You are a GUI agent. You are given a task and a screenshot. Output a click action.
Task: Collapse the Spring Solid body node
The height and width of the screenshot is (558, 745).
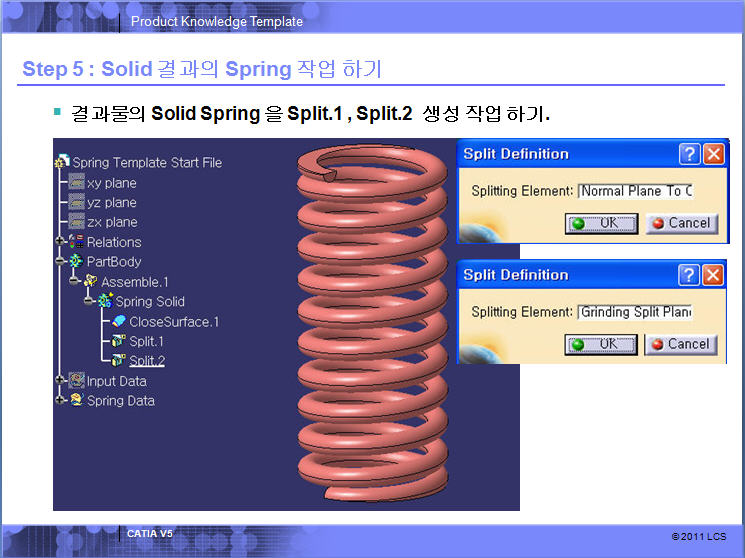point(89,301)
